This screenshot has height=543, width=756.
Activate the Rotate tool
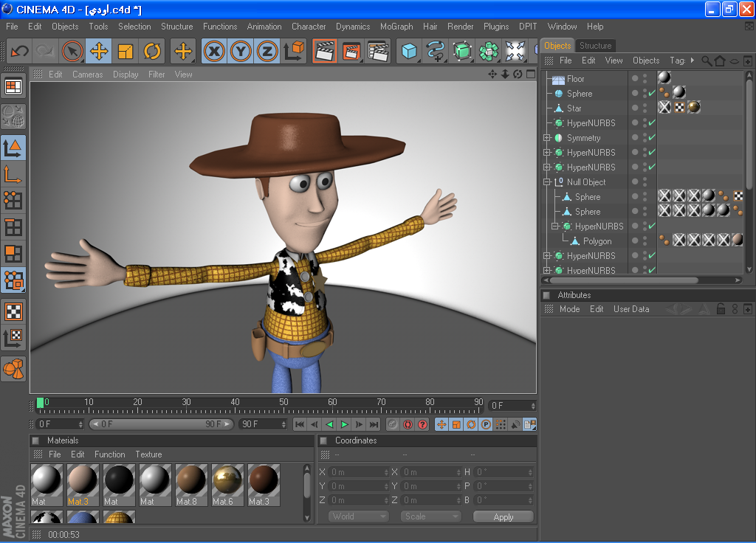pyautogui.click(x=152, y=51)
